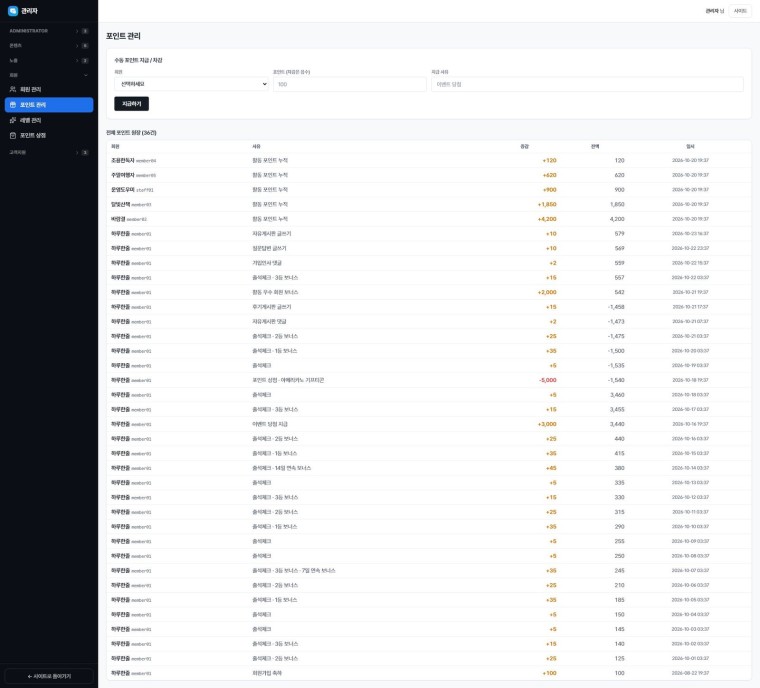
Task: Click the 포인트 상점 기프티콘 reason cell
Action: coord(288,380)
